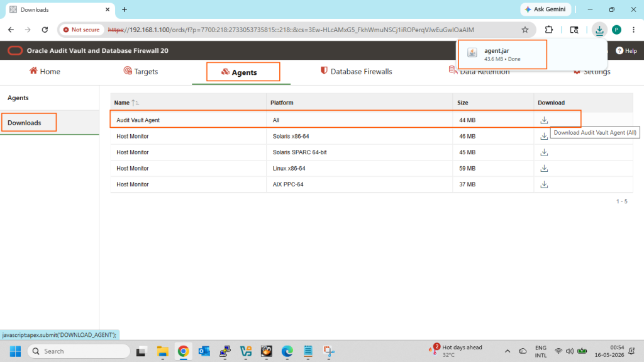The width and height of the screenshot is (644, 362).
Task: Open File Explorer from the taskbar
Action: [x=163, y=351]
